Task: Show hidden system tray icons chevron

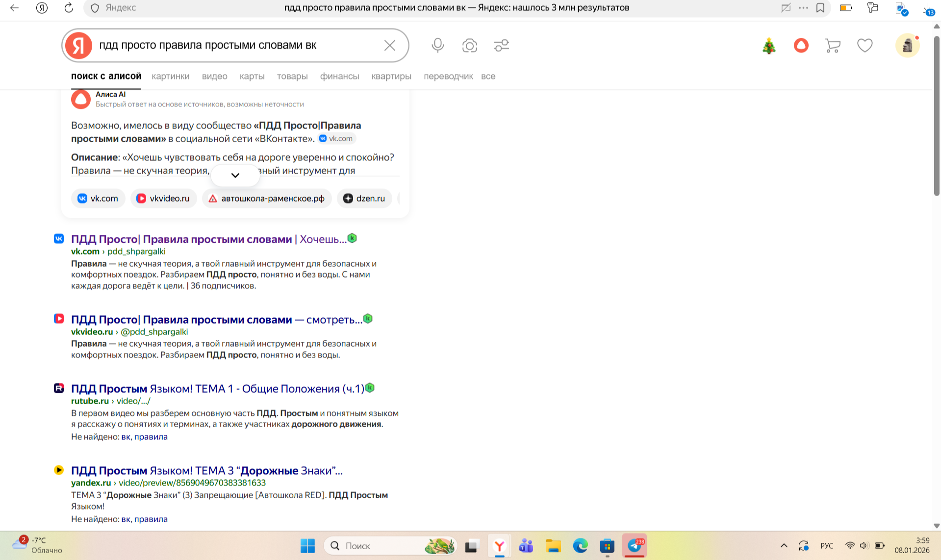Action: click(784, 546)
